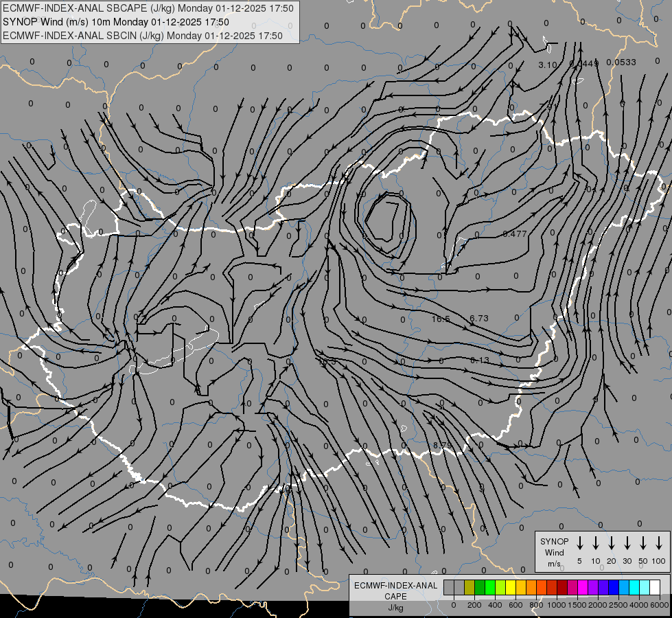Pick the amber swatch before 800 tick

click(x=531, y=587)
